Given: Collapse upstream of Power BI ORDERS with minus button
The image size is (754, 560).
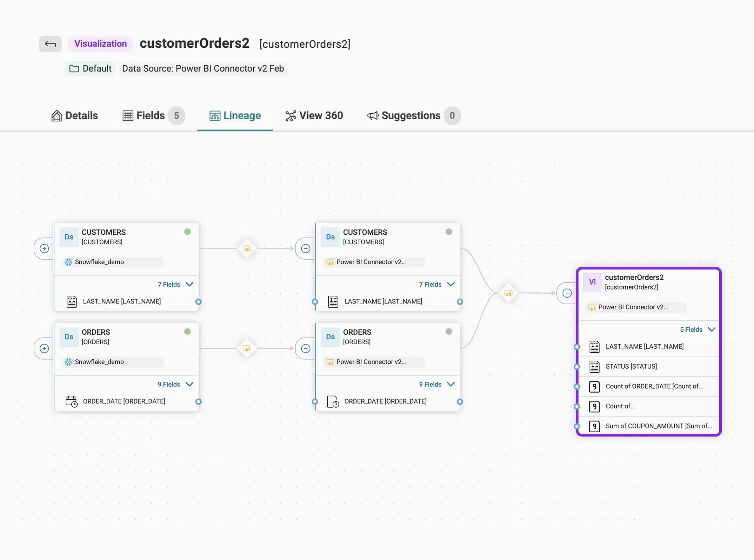Looking at the screenshot, I should pos(306,348).
